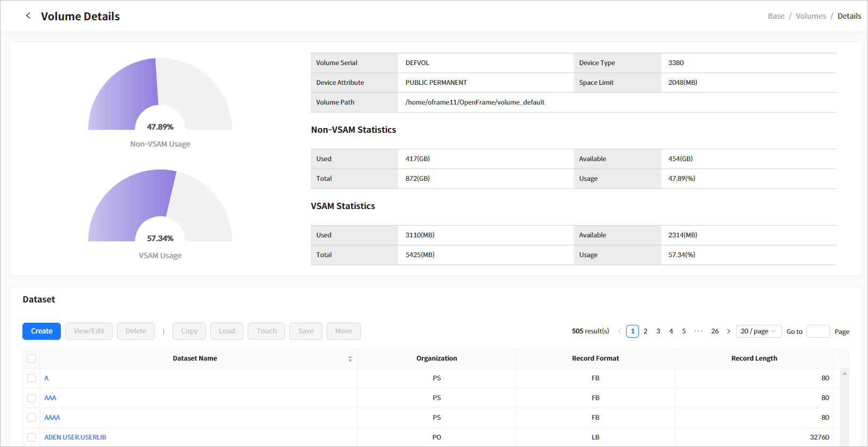The image size is (868, 447).
Task: Click the VSAM Usage gauge chart
Action: (x=160, y=208)
